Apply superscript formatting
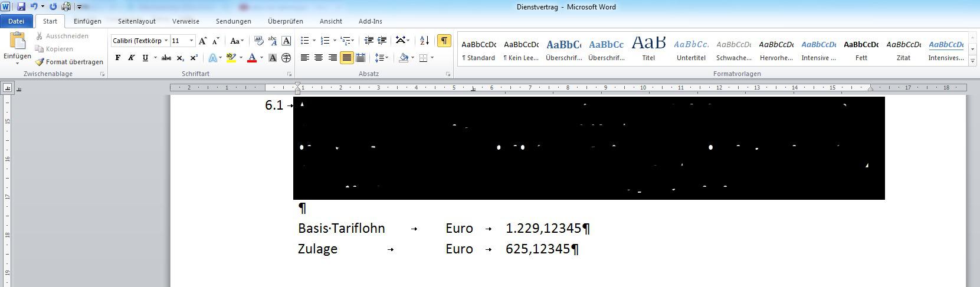980x287 pixels. click(x=194, y=58)
